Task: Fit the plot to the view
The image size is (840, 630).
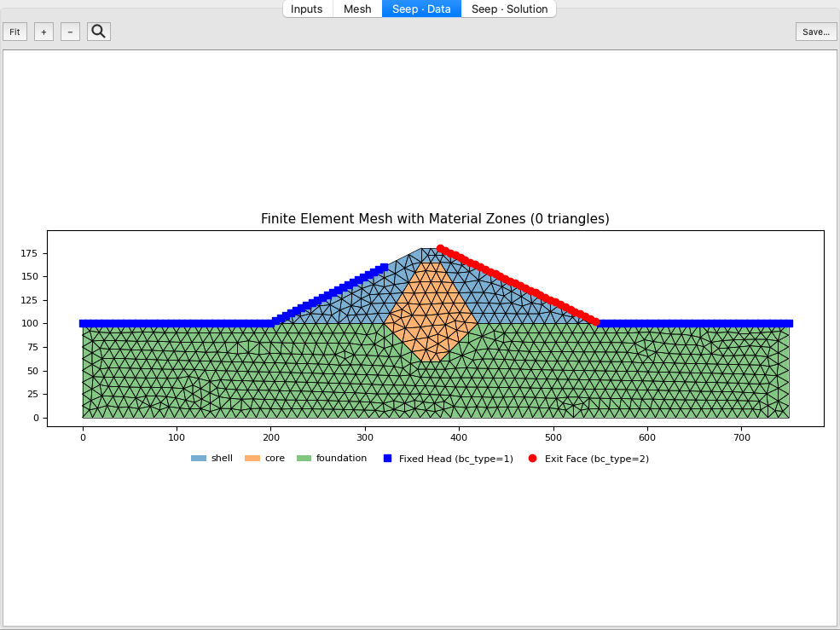Action: coord(15,32)
